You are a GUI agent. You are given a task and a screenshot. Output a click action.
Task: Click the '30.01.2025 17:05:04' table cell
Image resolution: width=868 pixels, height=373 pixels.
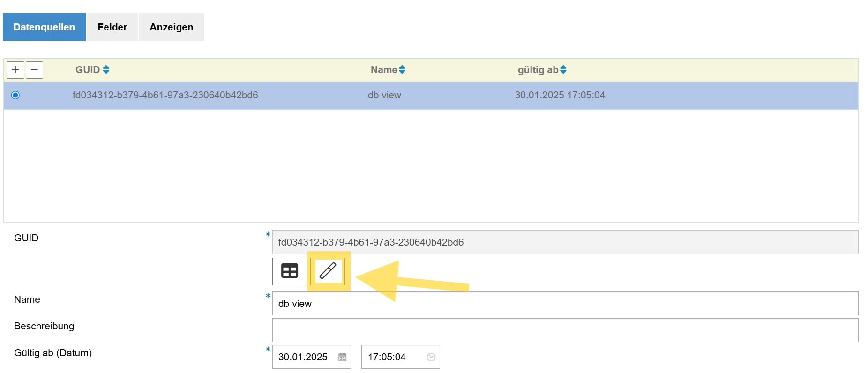560,95
